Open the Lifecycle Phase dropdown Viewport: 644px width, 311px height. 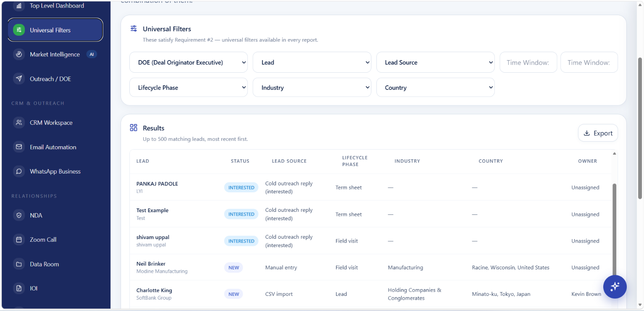click(x=189, y=87)
